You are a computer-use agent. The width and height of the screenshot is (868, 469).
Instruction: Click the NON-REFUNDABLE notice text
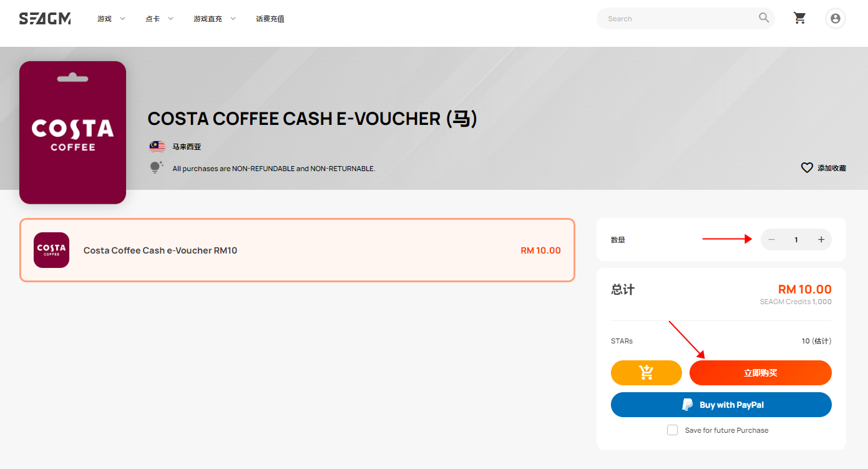(x=274, y=169)
